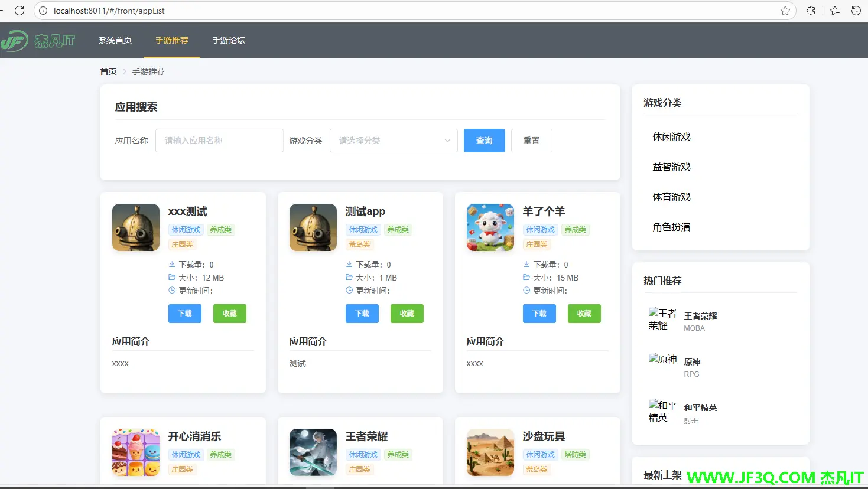The height and width of the screenshot is (489, 868).
Task: Click the download count icon on xxx测试 card
Action: pos(171,264)
